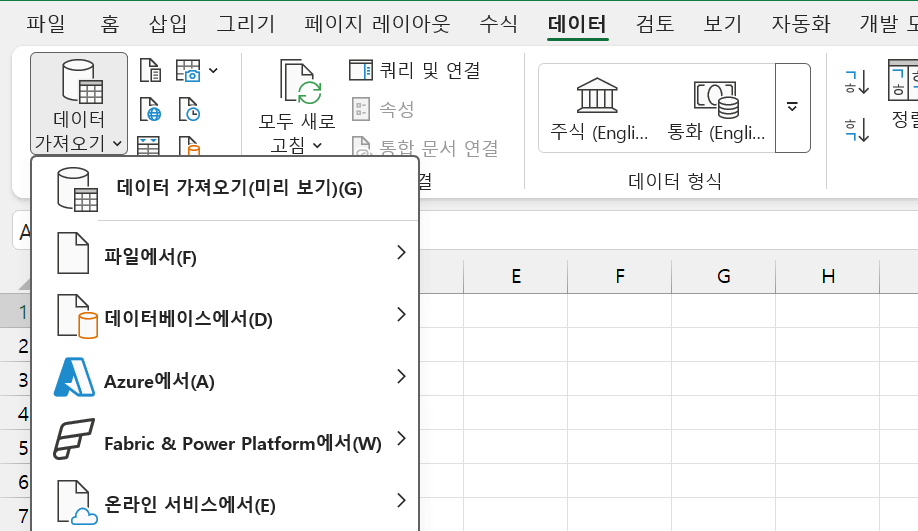Open the From Picture dropdown arrow

tap(214, 71)
